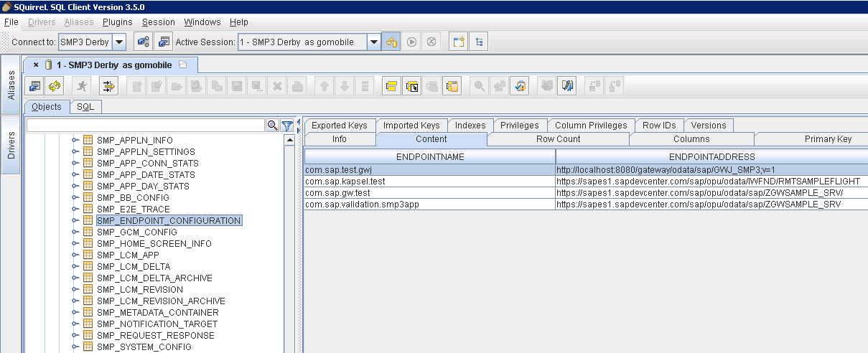Image resolution: width=868 pixels, height=353 pixels.
Task: Open the Active Session dropdown
Action: [373, 42]
